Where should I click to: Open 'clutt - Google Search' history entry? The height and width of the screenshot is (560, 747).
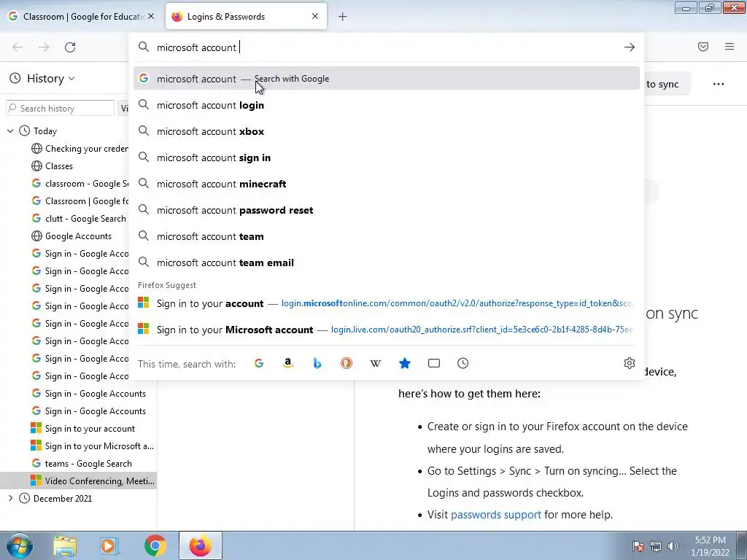click(80, 219)
